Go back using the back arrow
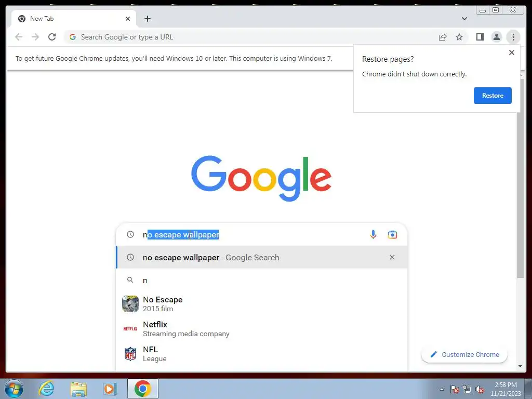Screen dimensions: 532x399 [x=19, y=37]
